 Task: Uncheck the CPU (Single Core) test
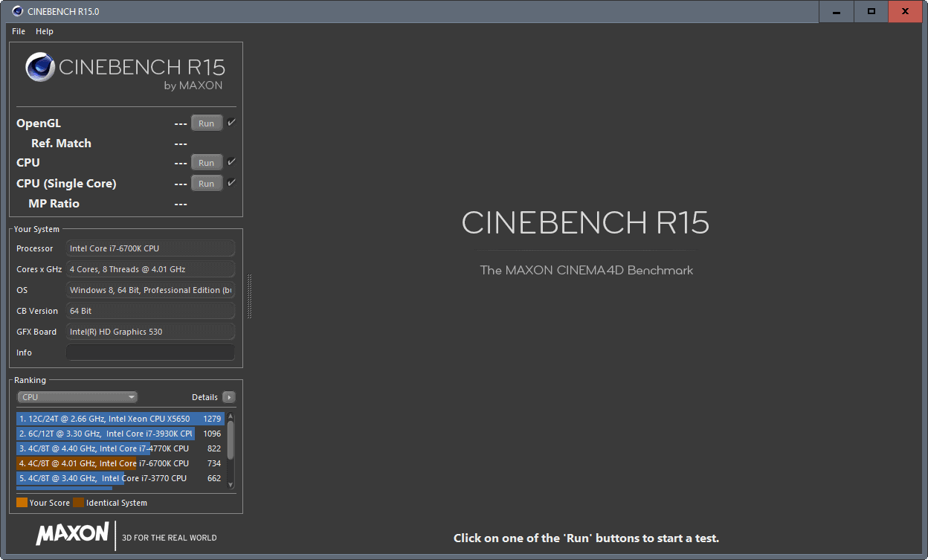230,181
